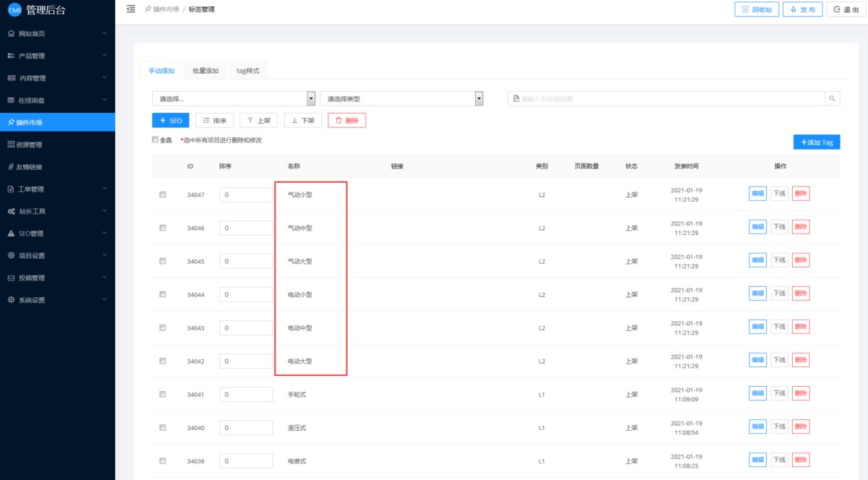Click the 发布 publish button
The height and width of the screenshot is (480, 868).
tap(802, 9)
